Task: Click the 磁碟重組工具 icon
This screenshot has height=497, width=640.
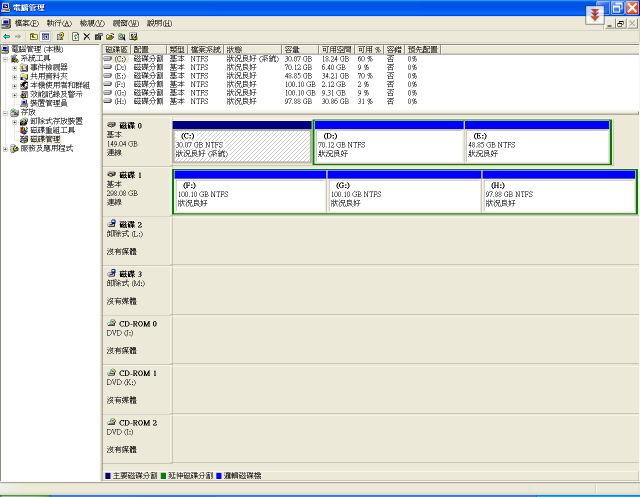Action: point(24,130)
